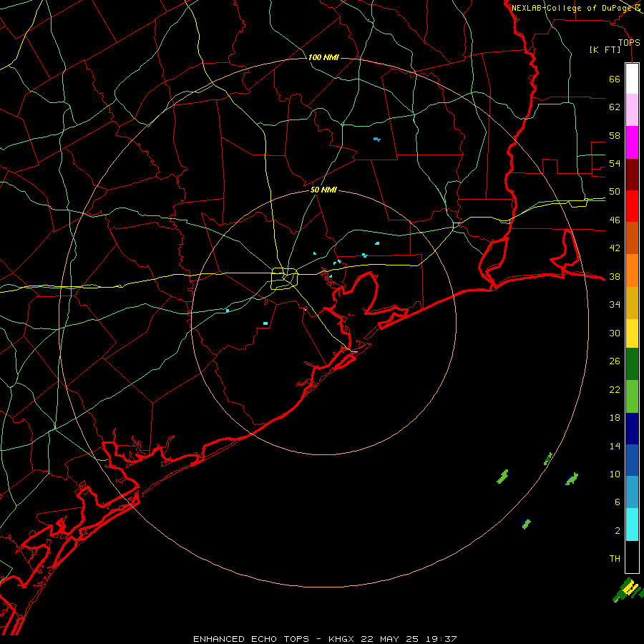
Task: Click the dark green legend swatch
Action: pyautogui.click(x=632, y=364)
